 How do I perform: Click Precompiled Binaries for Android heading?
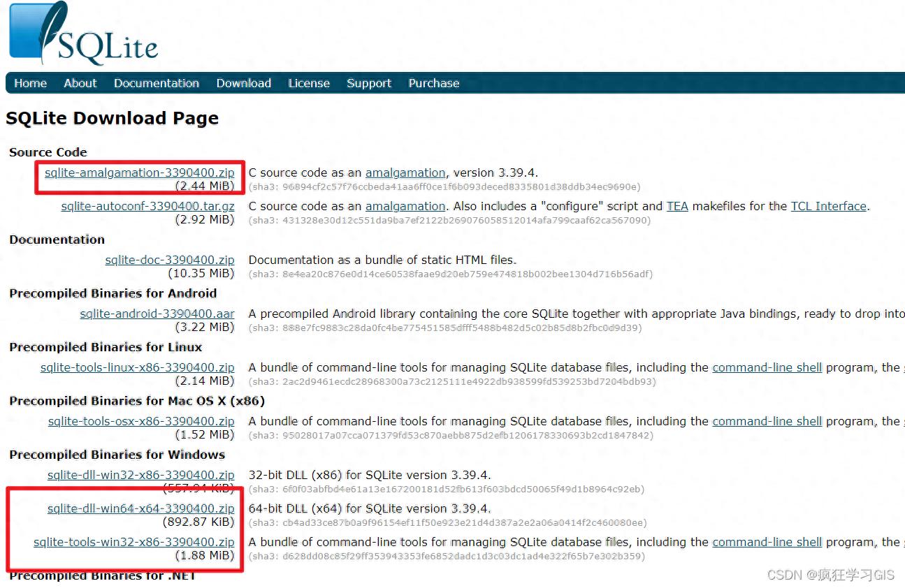[x=113, y=293]
